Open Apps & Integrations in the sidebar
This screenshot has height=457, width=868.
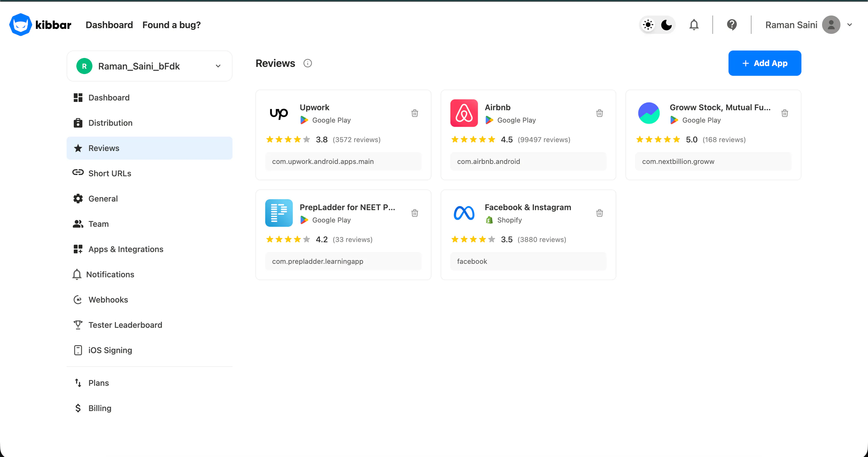coord(149,249)
